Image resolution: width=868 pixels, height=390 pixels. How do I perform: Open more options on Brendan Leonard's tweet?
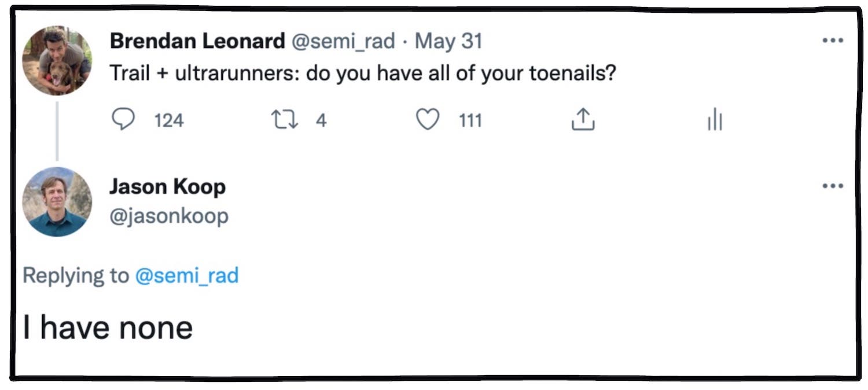832,41
